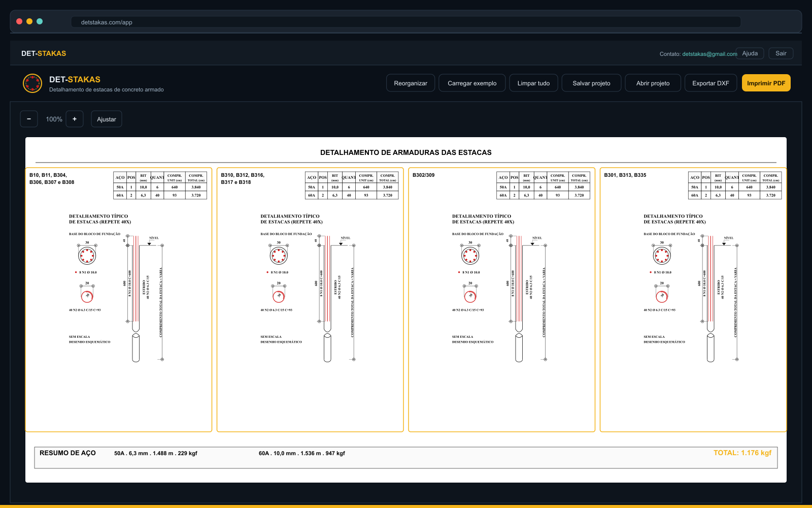
Task: Zoom in with the plus button
Action: (x=75, y=119)
